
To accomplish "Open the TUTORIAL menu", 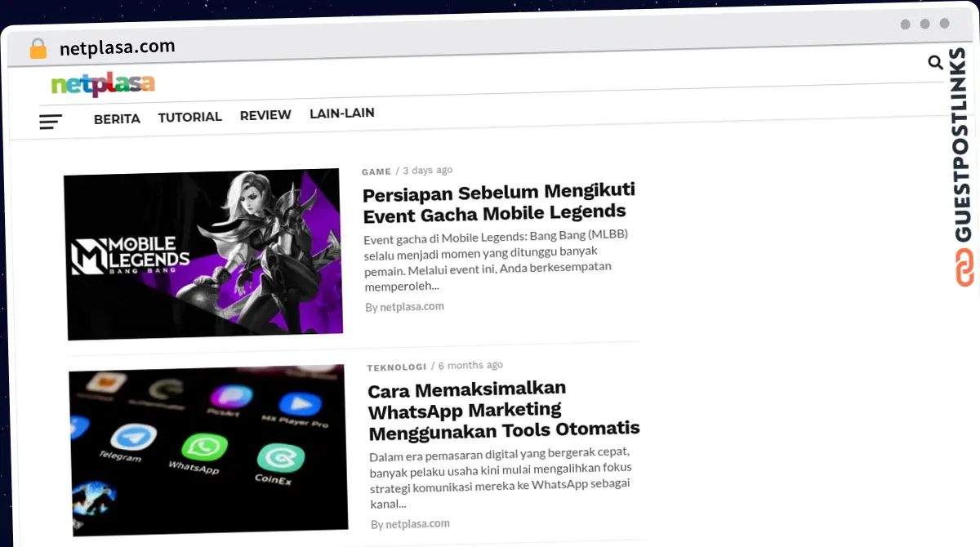I will tap(190, 117).
